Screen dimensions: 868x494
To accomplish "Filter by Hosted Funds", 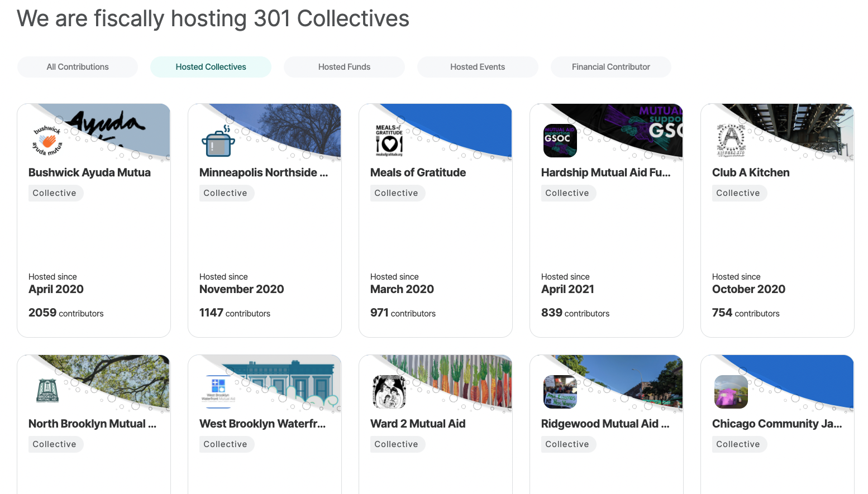I will [344, 67].
